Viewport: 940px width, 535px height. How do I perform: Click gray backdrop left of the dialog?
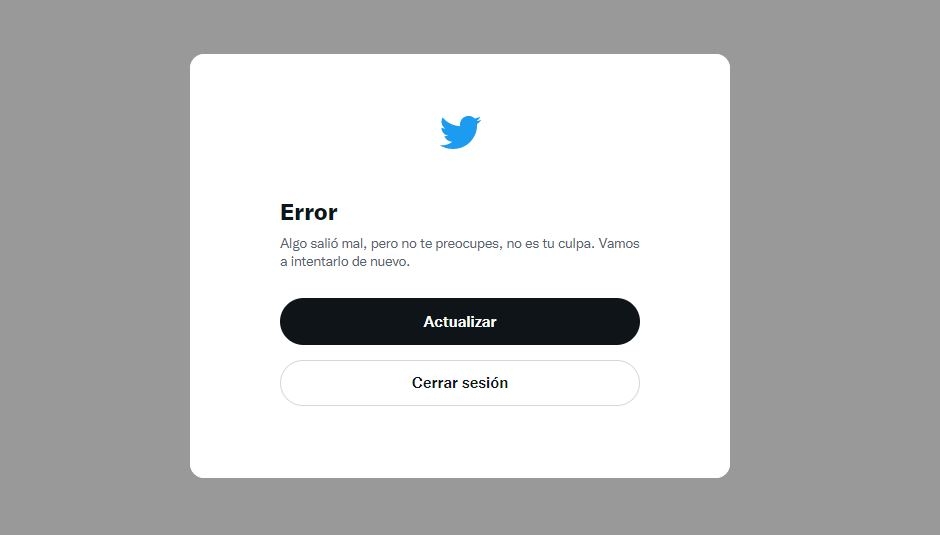(x=95, y=268)
